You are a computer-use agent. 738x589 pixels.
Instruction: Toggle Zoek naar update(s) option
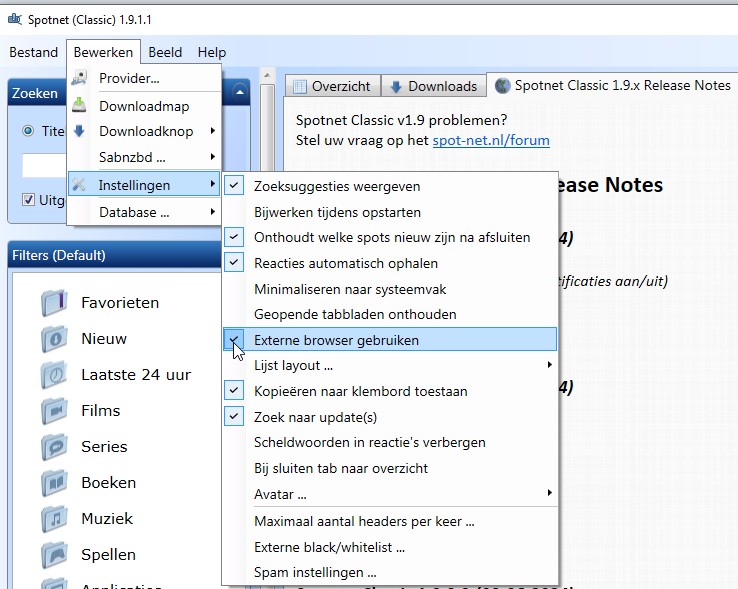point(389,417)
